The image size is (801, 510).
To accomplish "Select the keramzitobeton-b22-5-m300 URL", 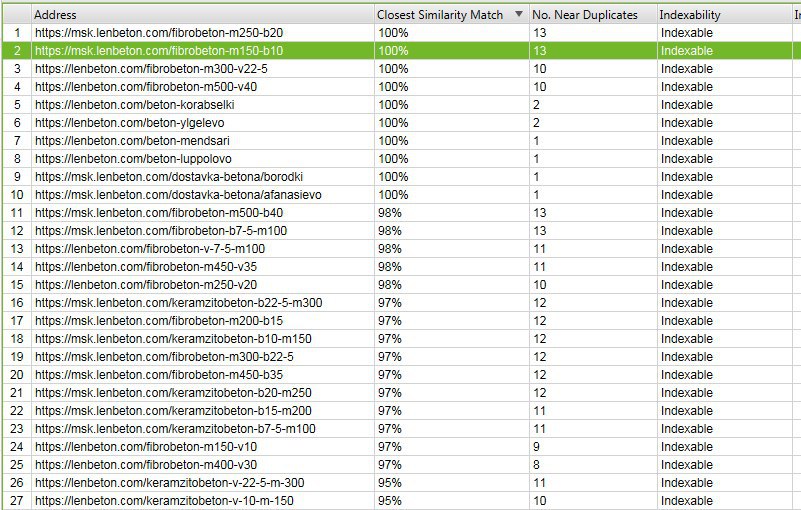I will pyautogui.click(x=178, y=303).
